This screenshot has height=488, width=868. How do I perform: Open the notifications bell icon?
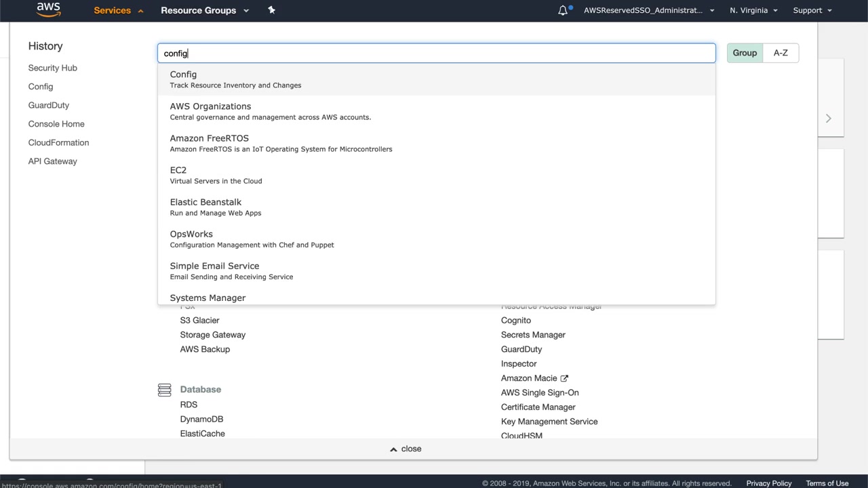(x=563, y=10)
